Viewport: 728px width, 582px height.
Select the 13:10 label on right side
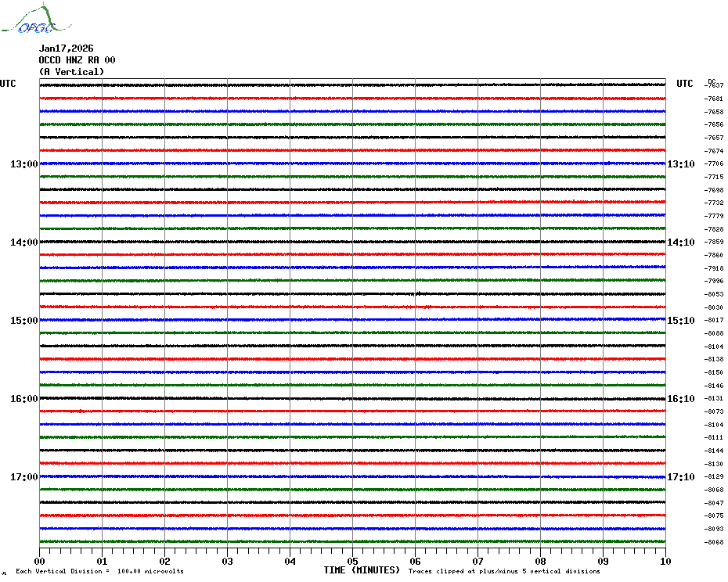pyautogui.click(x=680, y=164)
